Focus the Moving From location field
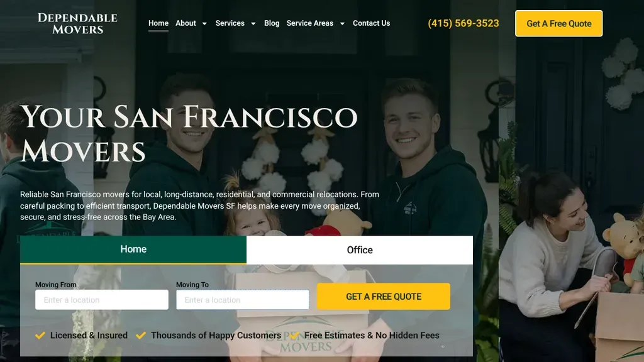 tap(102, 300)
